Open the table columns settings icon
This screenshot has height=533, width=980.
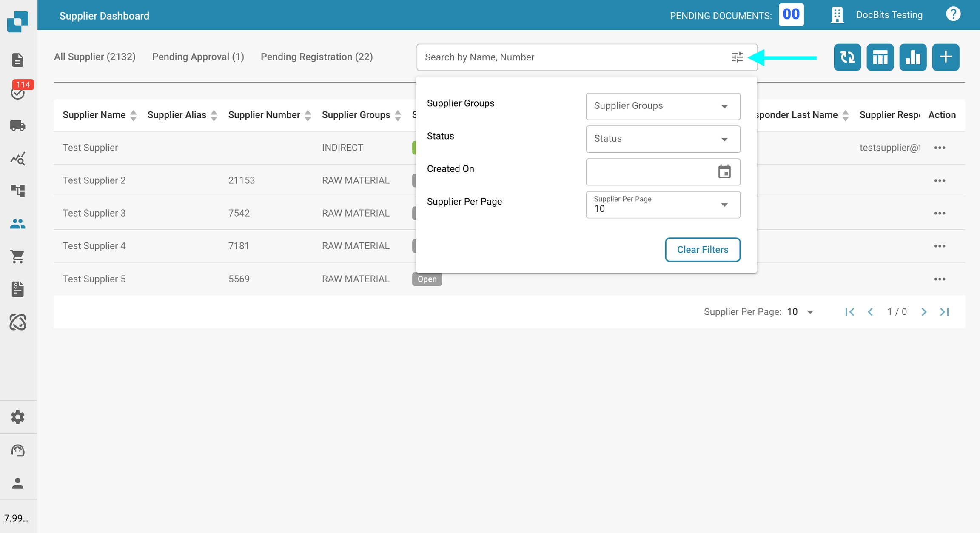pyautogui.click(x=880, y=57)
